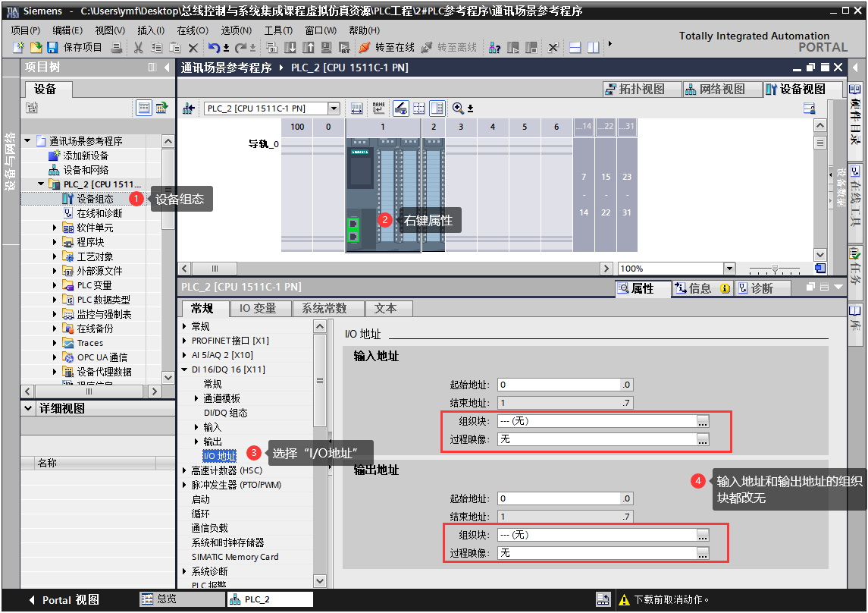Toggle the project tree list view icon
This screenshot has width=868, height=613.
tap(144, 108)
